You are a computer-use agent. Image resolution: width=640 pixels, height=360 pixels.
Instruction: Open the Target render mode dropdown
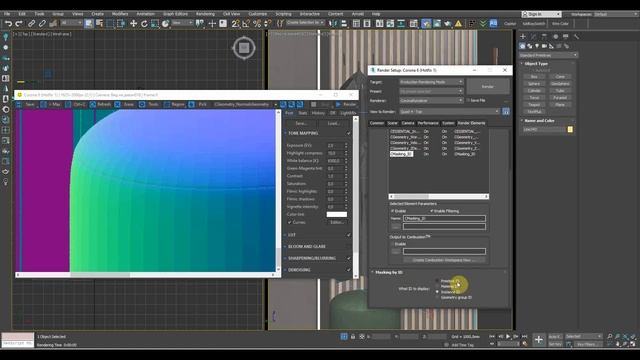coord(431,82)
